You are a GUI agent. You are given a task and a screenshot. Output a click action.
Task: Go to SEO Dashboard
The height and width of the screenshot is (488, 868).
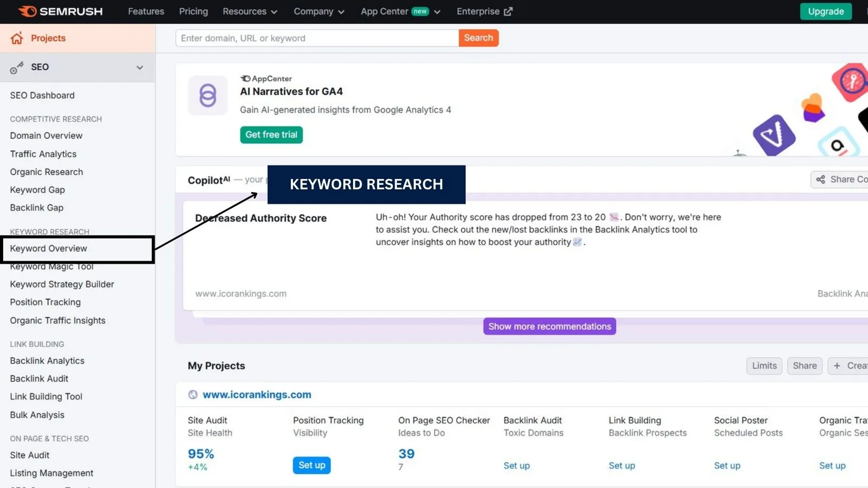(x=42, y=95)
